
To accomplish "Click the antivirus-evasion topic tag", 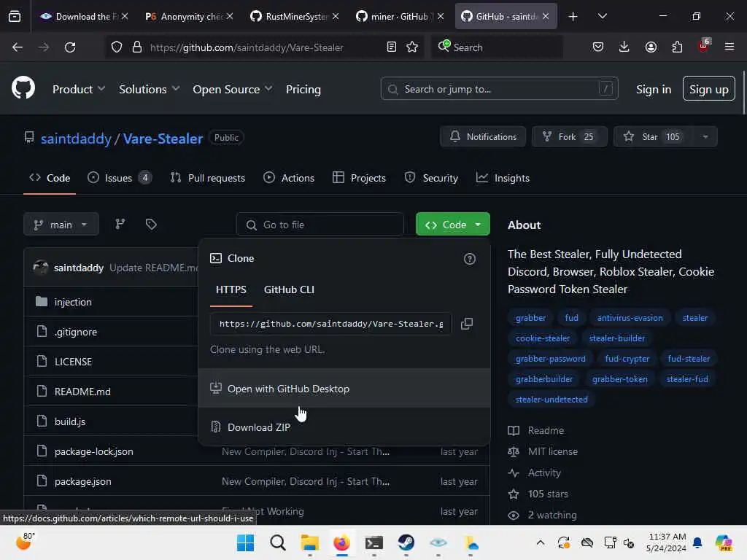I will [630, 318].
